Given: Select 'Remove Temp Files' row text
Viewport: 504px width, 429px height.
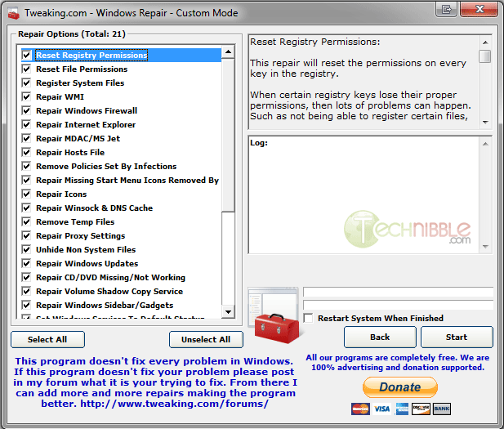Looking at the screenshot, I should [x=75, y=222].
